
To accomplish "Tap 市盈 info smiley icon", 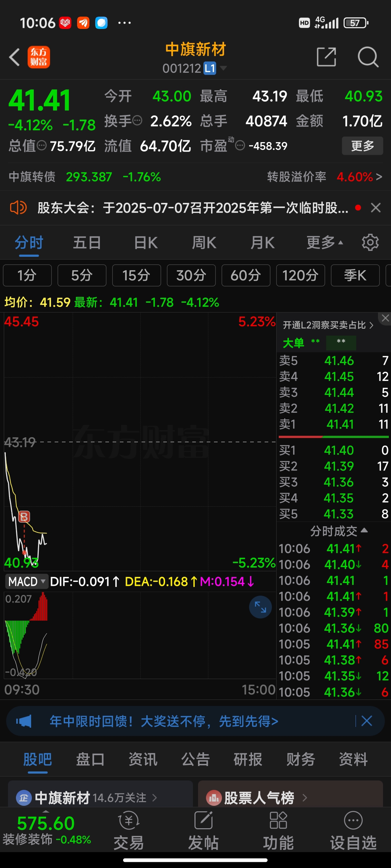I will [x=240, y=146].
